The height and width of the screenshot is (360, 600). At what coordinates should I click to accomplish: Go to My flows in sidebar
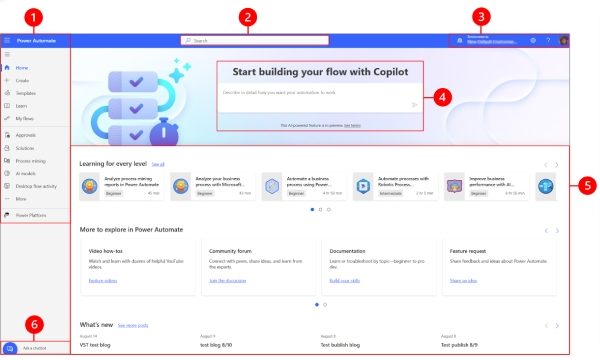click(x=24, y=119)
